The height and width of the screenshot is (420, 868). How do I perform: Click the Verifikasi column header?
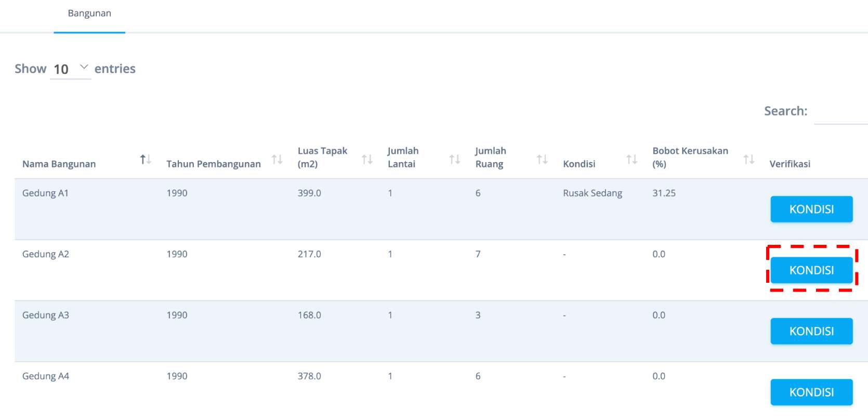click(790, 164)
